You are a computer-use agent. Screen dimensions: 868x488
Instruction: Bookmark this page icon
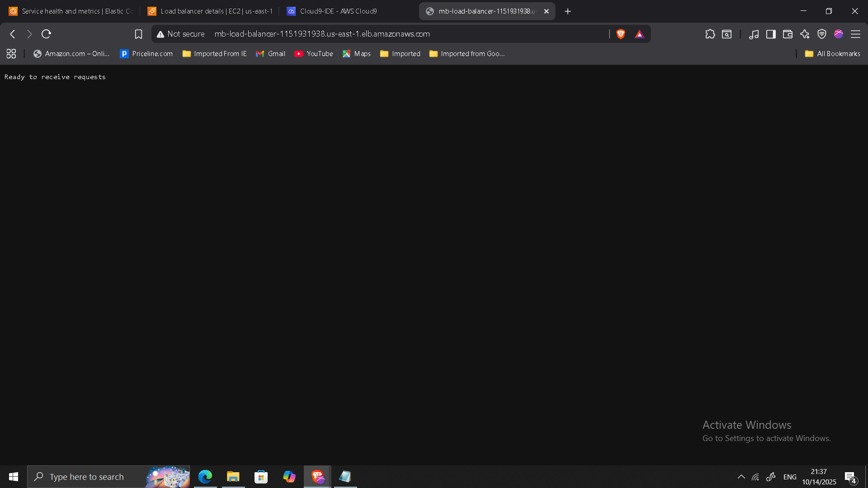138,34
